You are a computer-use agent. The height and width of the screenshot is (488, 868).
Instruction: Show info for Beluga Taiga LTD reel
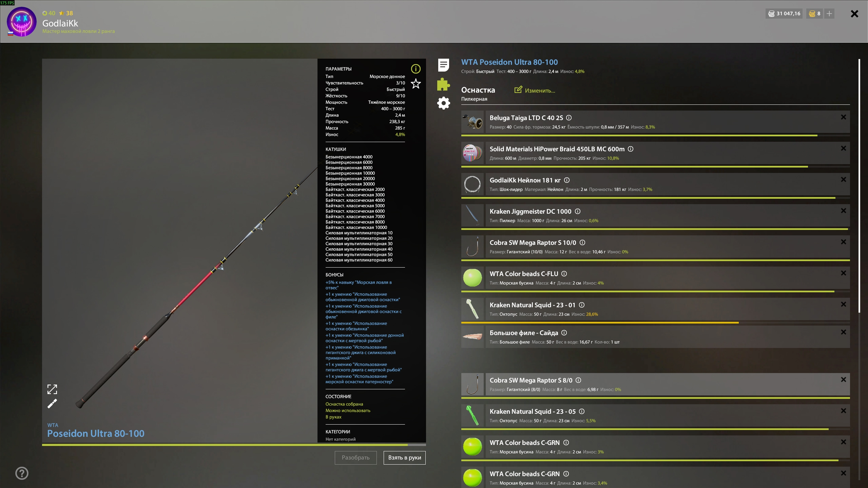(569, 118)
